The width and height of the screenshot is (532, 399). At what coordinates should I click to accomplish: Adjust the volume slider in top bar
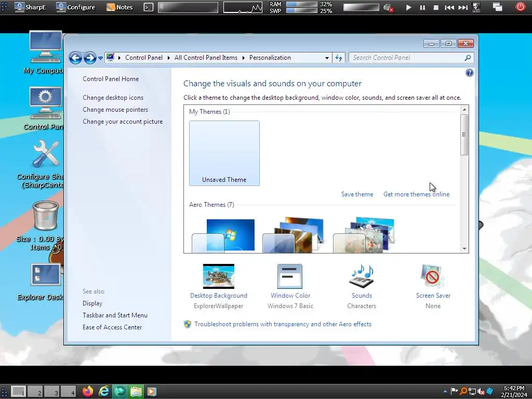click(x=361, y=7)
